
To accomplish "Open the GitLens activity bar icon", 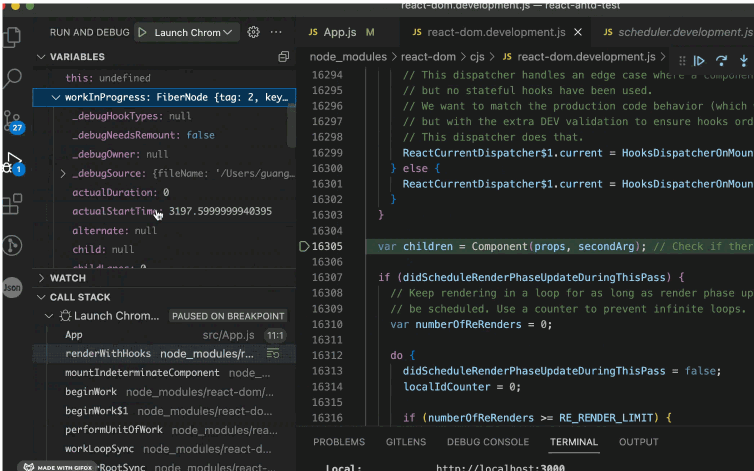I will coord(12,245).
